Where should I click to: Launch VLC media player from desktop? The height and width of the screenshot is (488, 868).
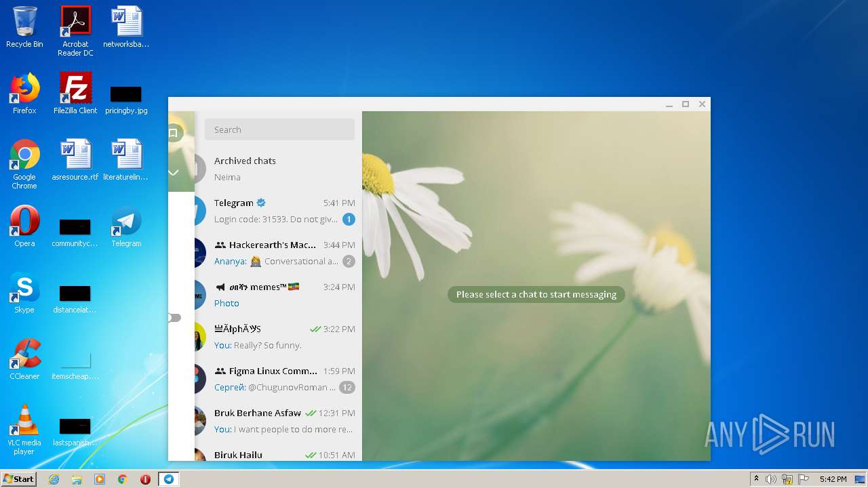(24, 430)
